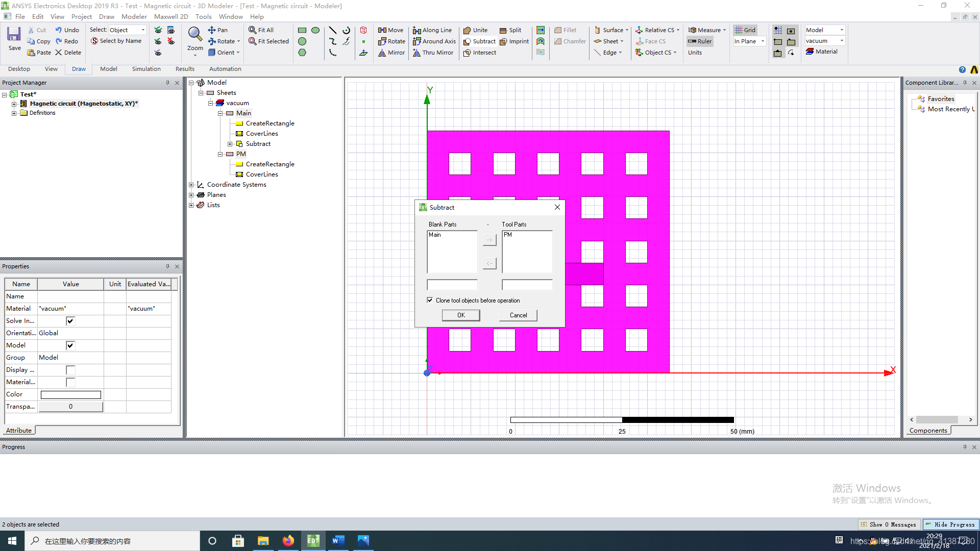The image size is (980, 551).
Task: Select Main in Blank Parts list
Action: click(x=435, y=235)
